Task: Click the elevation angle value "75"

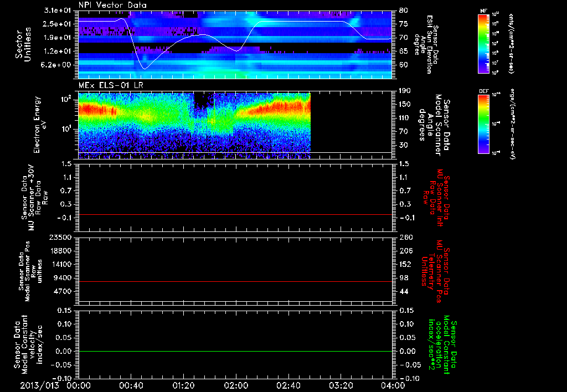Action: coord(403,24)
